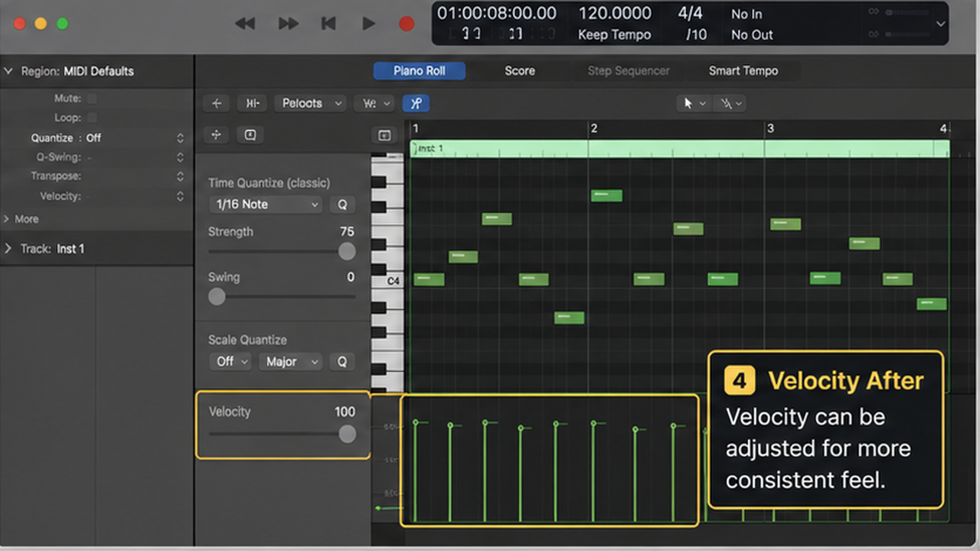This screenshot has width=980, height=551.
Task: Open the inspector Velocity stepper arrows
Action: (x=180, y=196)
